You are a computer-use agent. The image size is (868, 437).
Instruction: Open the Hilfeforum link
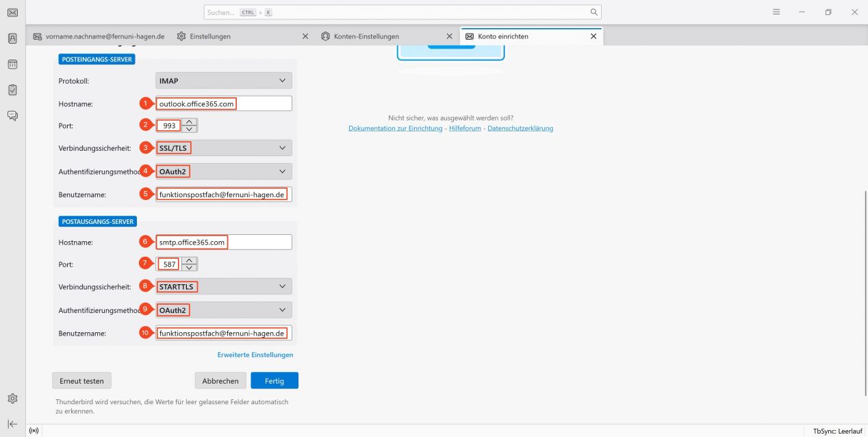pyautogui.click(x=464, y=128)
